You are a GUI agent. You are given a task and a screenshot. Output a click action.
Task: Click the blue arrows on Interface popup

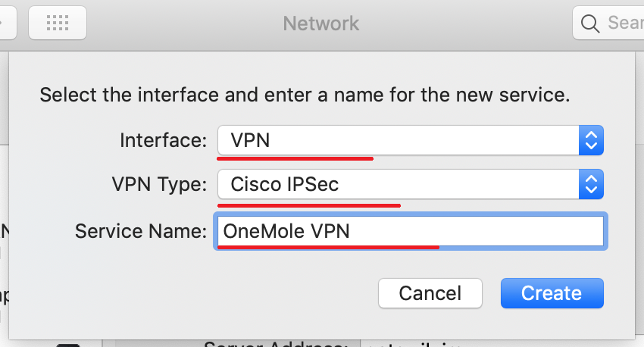(591, 140)
